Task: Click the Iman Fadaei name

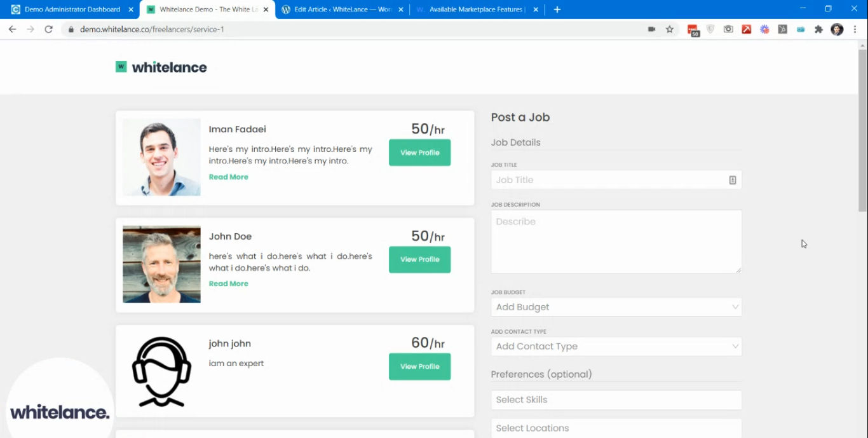Action: point(238,129)
